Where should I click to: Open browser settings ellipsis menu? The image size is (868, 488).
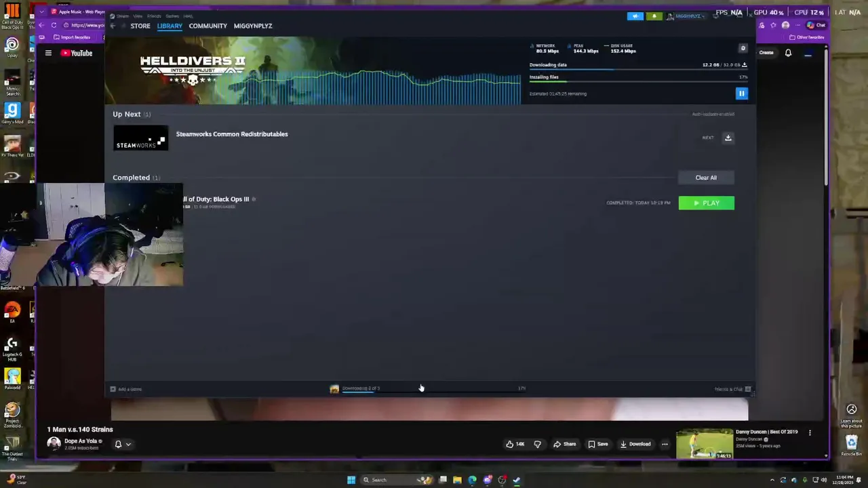coord(797,25)
